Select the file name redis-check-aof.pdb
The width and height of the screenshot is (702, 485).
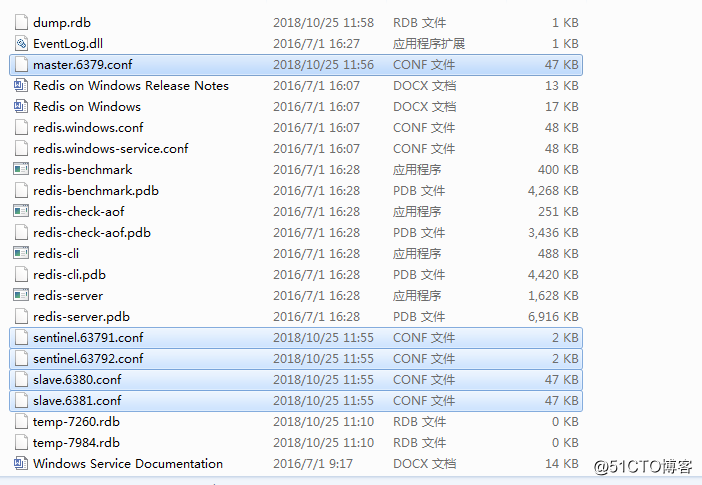coord(92,233)
